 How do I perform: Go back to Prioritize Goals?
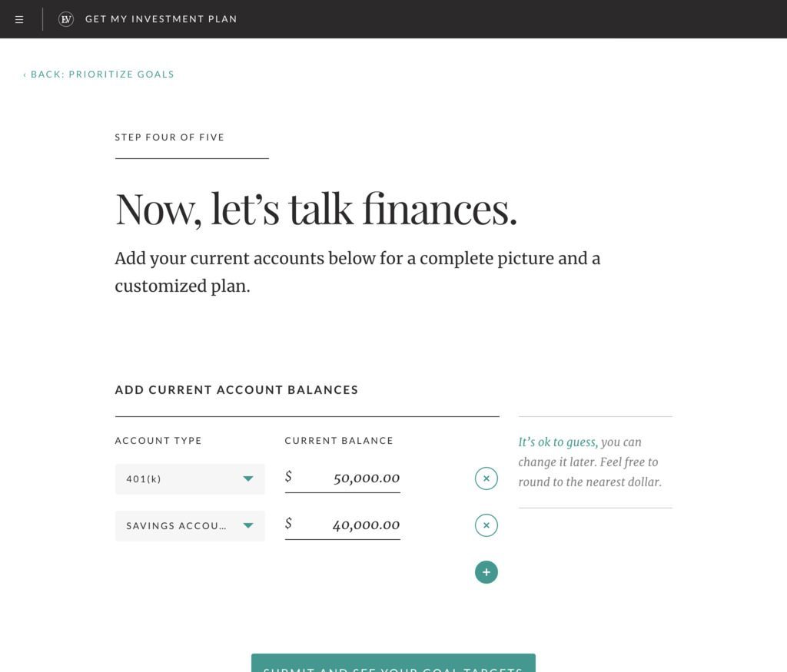click(x=98, y=74)
